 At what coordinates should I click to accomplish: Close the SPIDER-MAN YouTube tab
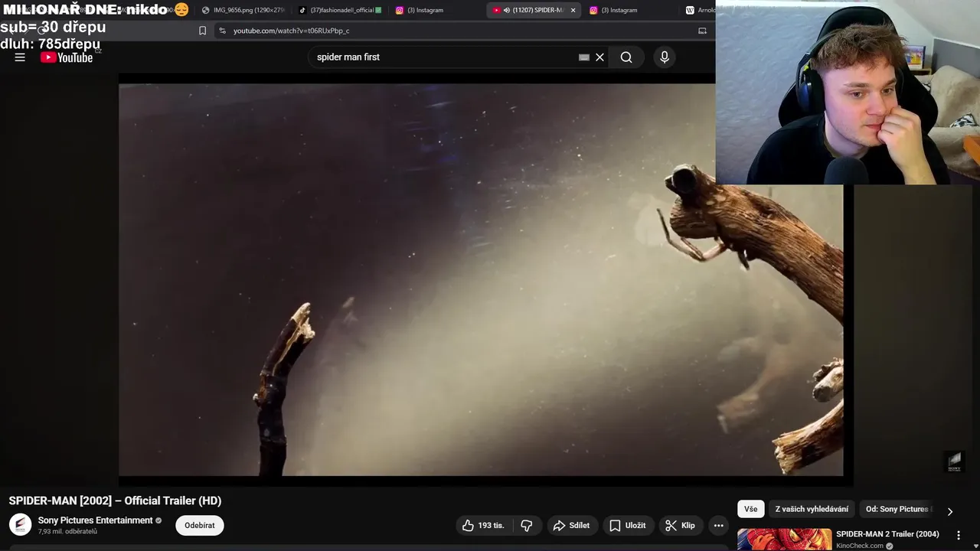pyautogui.click(x=573, y=10)
